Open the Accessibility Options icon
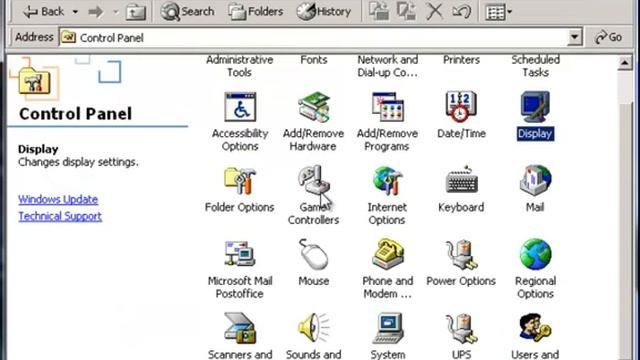Image resolution: width=640 pixels, height=360 pixels. (240, 107)
